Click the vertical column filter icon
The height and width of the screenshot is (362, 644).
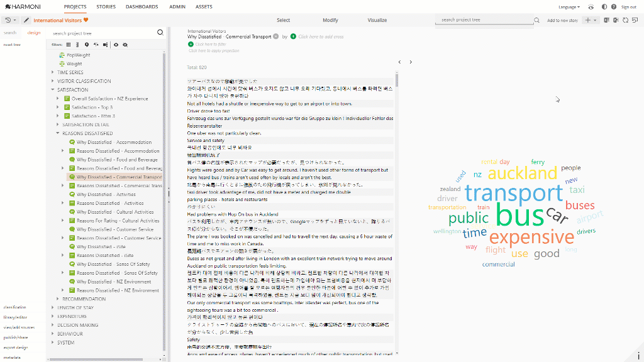(x=77, y=45)
